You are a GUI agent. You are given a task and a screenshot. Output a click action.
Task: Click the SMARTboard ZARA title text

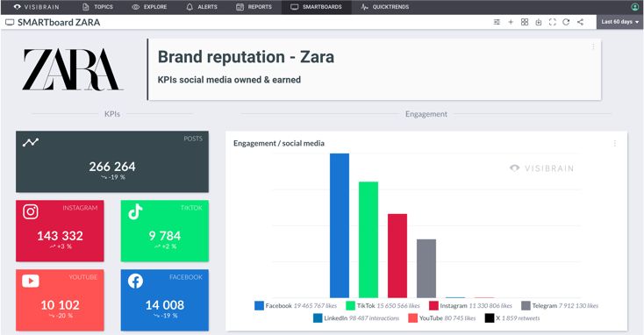pos(59,23)
